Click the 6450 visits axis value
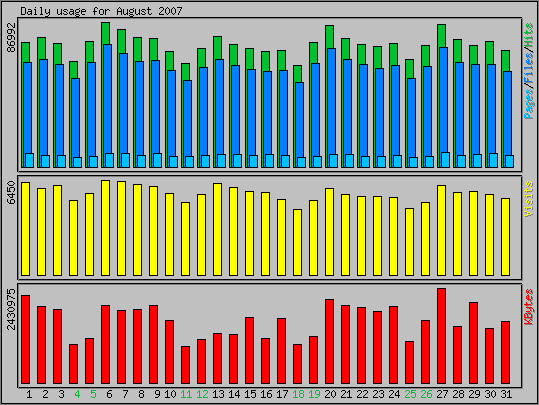Image resolution: width=539 pixels, height=405 pixels. 12,193
